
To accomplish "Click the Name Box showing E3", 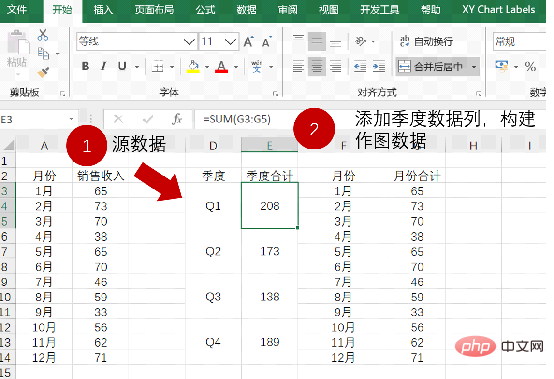I will point(34,119).
